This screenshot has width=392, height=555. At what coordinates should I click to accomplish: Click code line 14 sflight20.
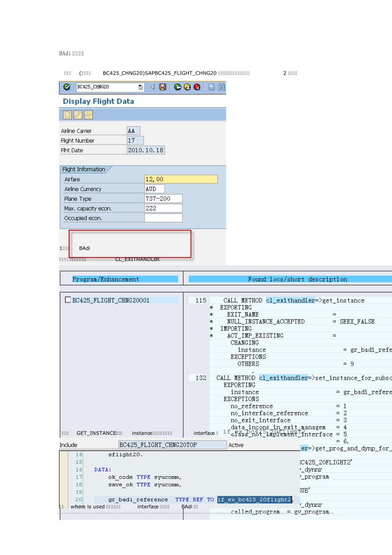coord(125,455)
